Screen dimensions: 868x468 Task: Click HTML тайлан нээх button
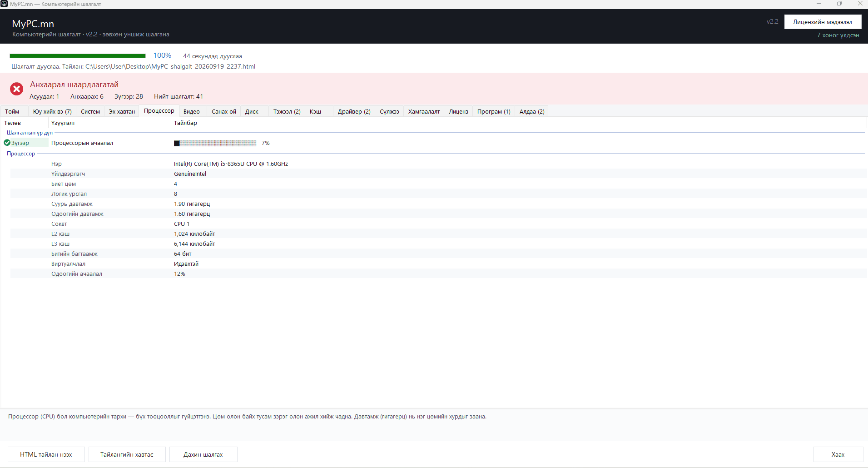(x=46, y=454)
